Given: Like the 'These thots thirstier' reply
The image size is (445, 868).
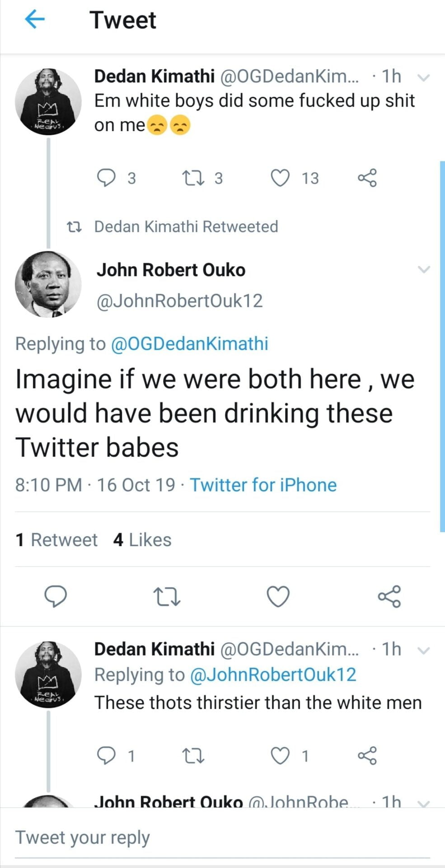Looking at the screenshot, I should coord(280,755).
